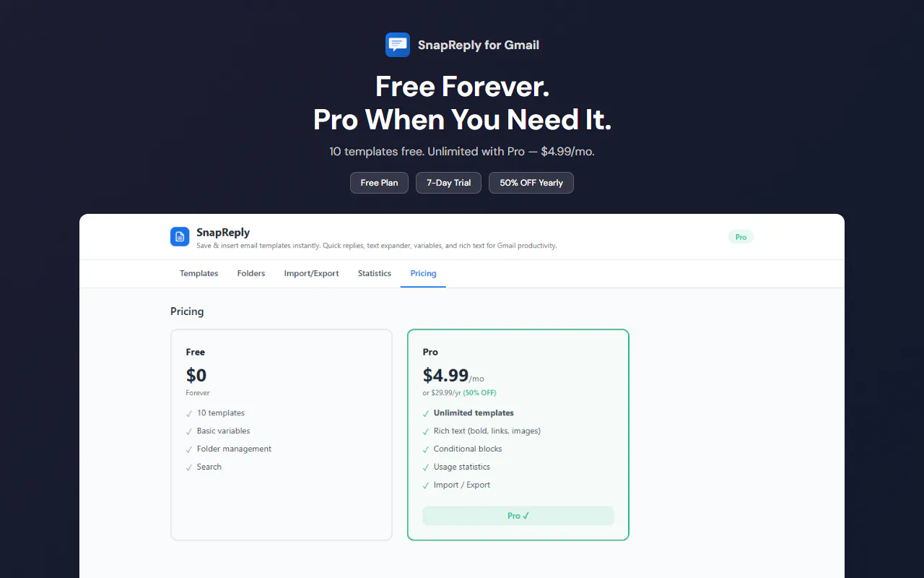Click the "Import / Export" feature text

(462, 485)
